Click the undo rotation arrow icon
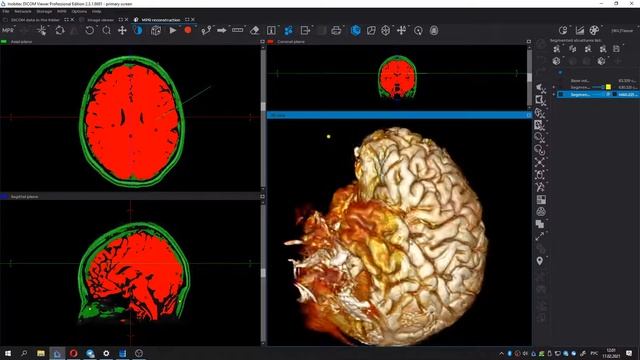 click(x=89, y=30)
